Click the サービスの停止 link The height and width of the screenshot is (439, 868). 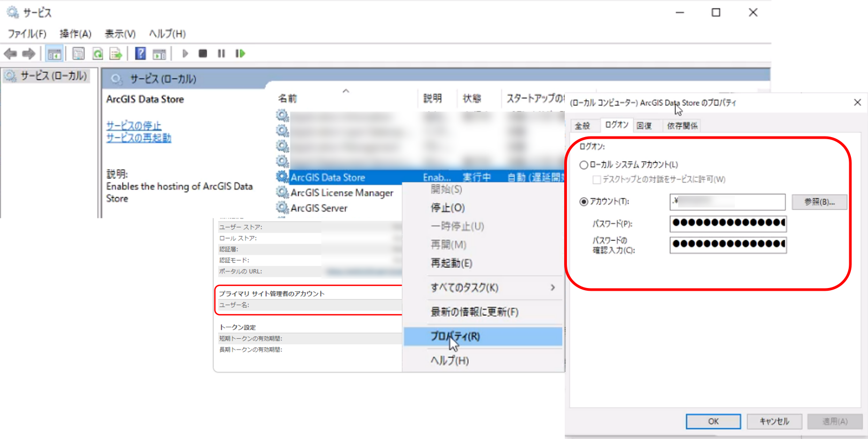(134, 125)
